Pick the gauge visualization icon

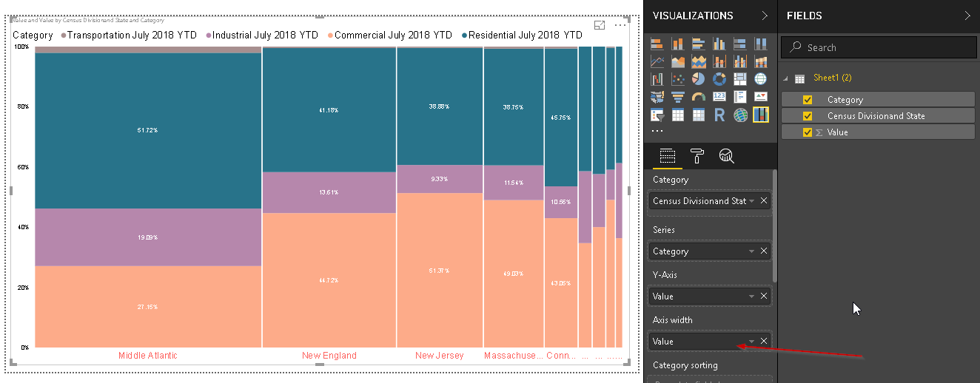tap(698, 97)
